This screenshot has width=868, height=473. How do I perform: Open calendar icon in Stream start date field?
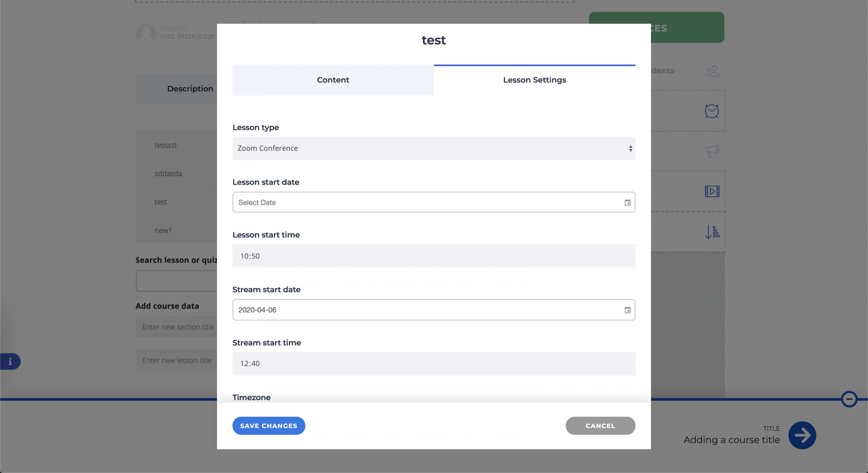pos(627,310)
